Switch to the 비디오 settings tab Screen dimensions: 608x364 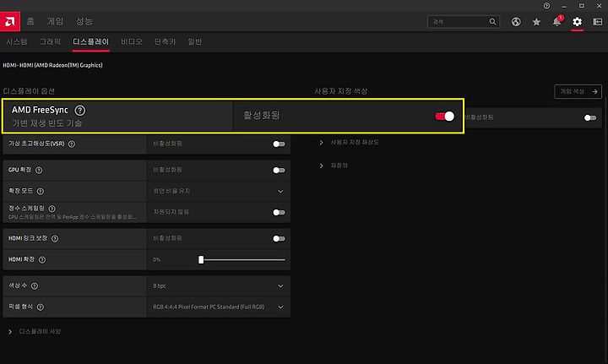click(x=132, y=41)
